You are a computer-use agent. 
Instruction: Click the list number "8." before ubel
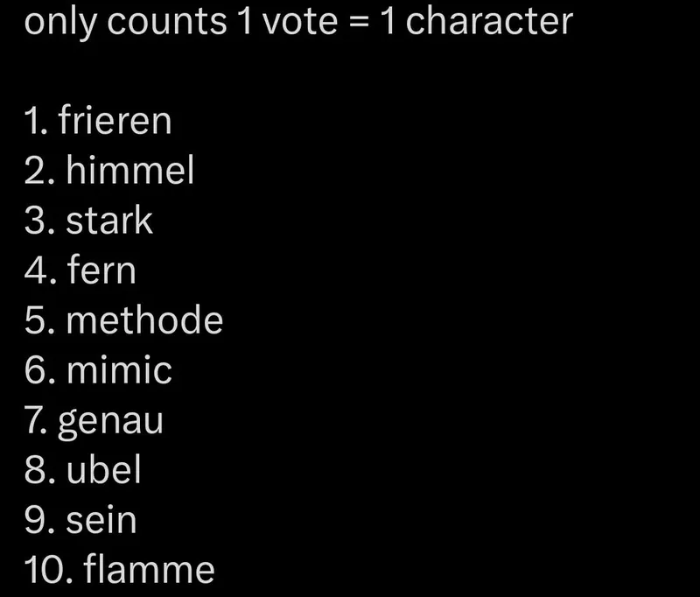pyautogui.click(x=40, y=470)
